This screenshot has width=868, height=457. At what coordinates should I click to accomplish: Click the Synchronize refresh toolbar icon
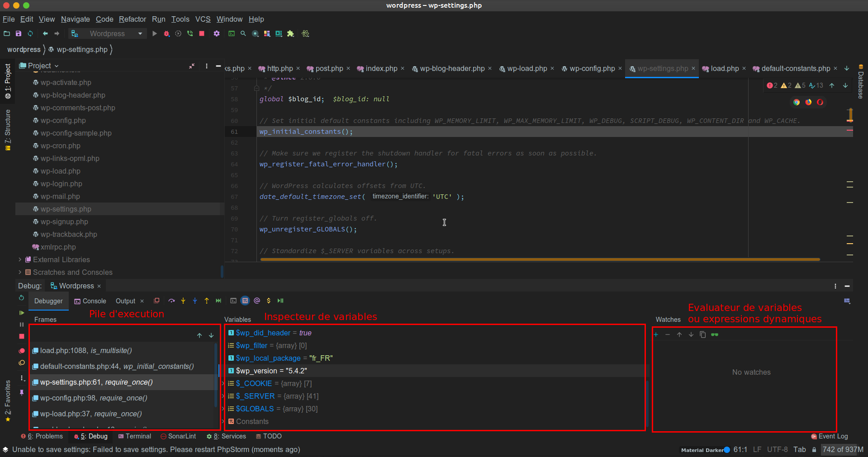30,33
